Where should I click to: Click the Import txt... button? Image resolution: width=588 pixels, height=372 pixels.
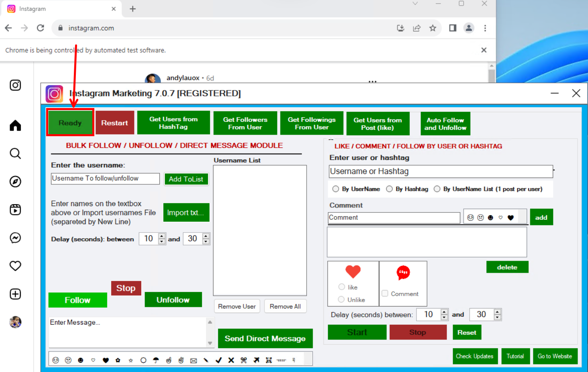(186, 213)
